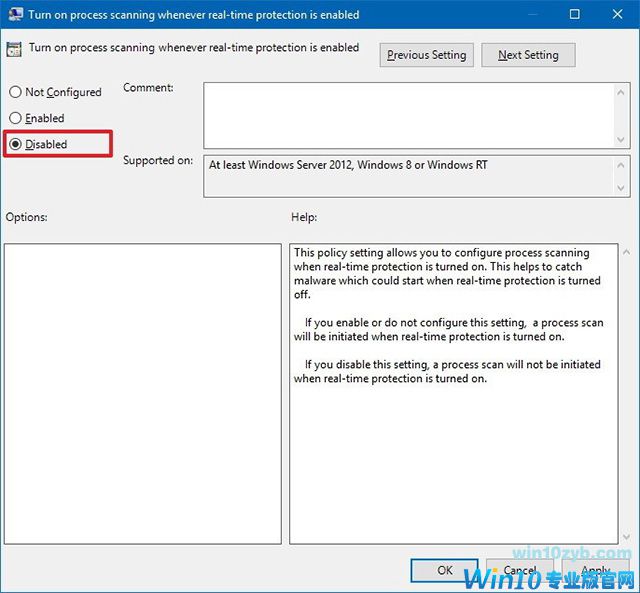Maximize the policy dialog window
The width and height of the screenshot is (640, 593).
coord(574,14)
